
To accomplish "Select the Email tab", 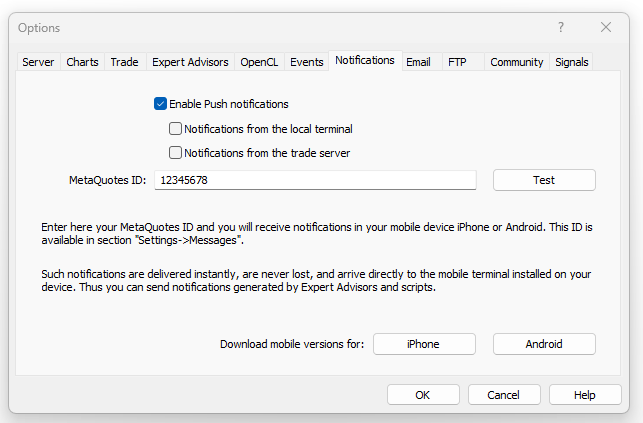I will 418,62.
